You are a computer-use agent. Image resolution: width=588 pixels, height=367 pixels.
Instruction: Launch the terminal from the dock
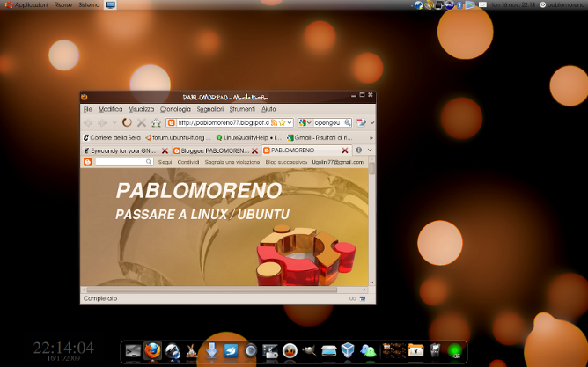[133, 351]
